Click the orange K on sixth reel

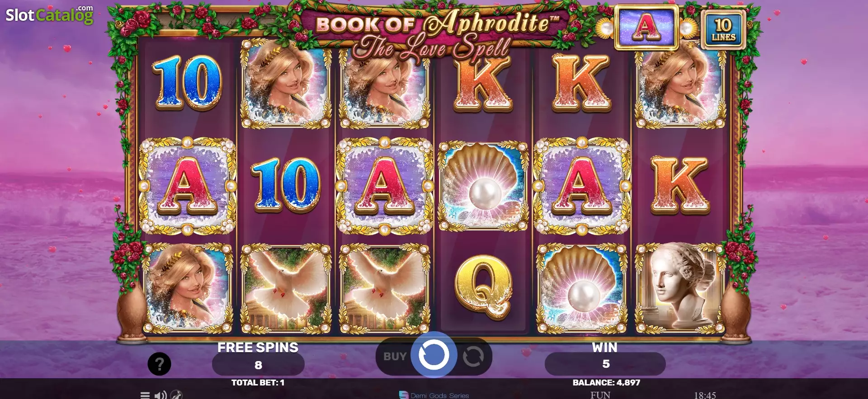click(x=679, y=185)
